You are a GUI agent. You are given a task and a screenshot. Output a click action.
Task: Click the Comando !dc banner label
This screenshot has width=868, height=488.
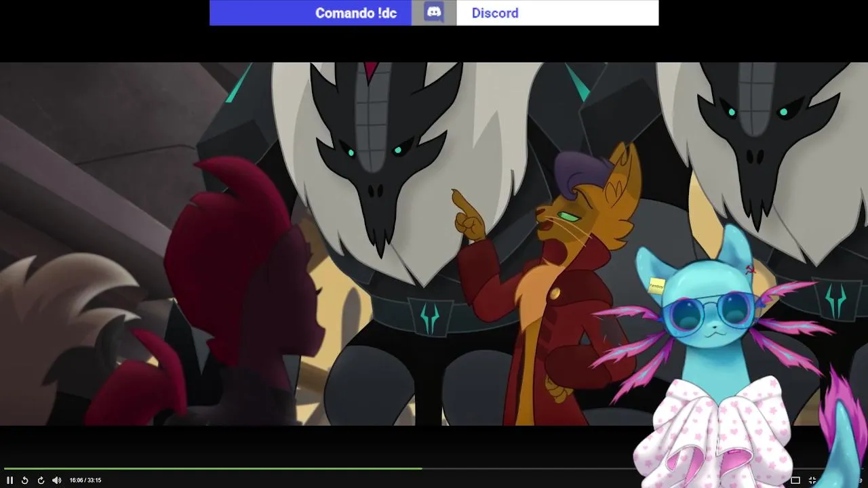[356, 13]
